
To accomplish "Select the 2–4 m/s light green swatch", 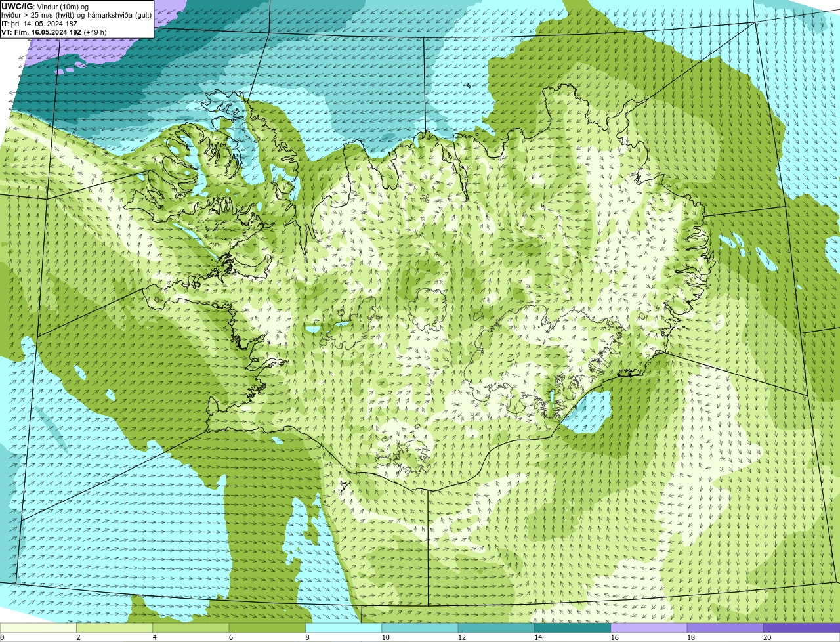I will [115, 628].
